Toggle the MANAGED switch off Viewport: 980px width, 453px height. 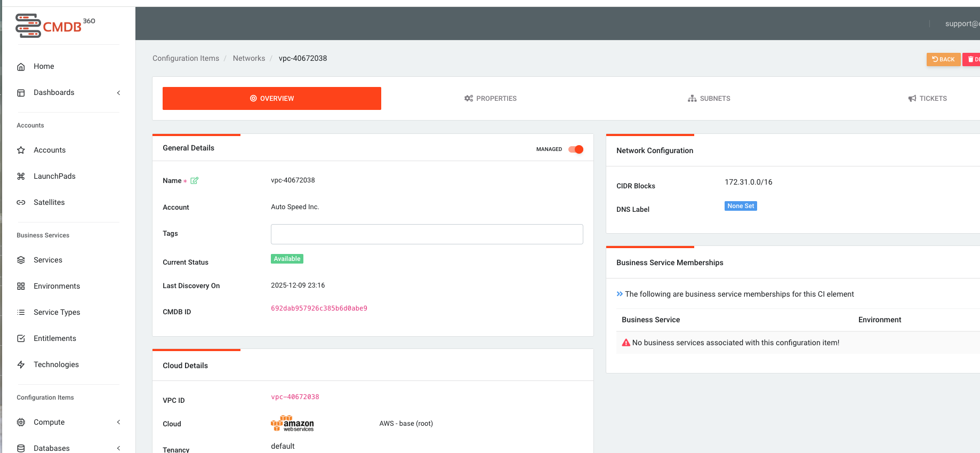[576, 149]
